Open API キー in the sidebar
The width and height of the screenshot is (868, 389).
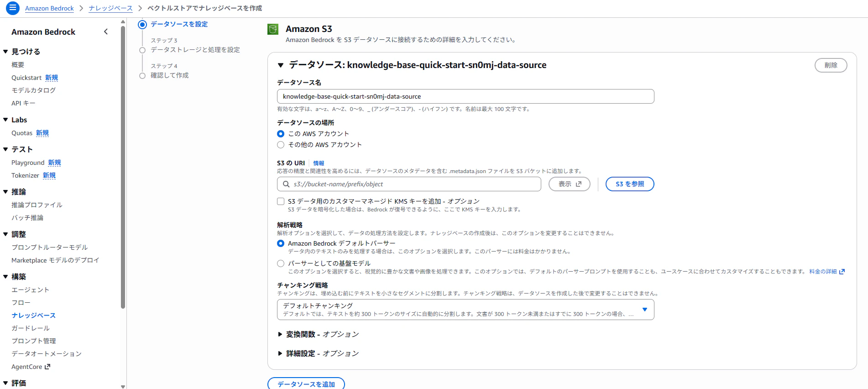(x=23, y=103)
